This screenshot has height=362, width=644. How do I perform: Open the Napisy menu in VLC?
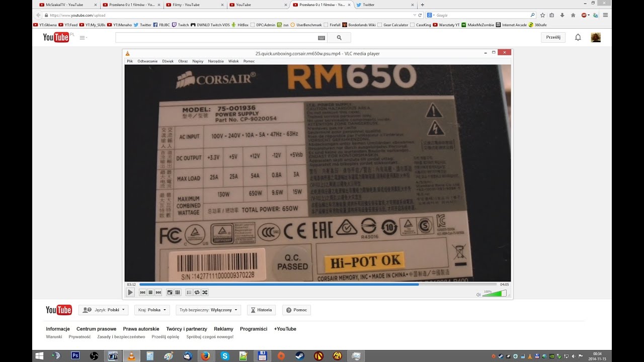198,61
